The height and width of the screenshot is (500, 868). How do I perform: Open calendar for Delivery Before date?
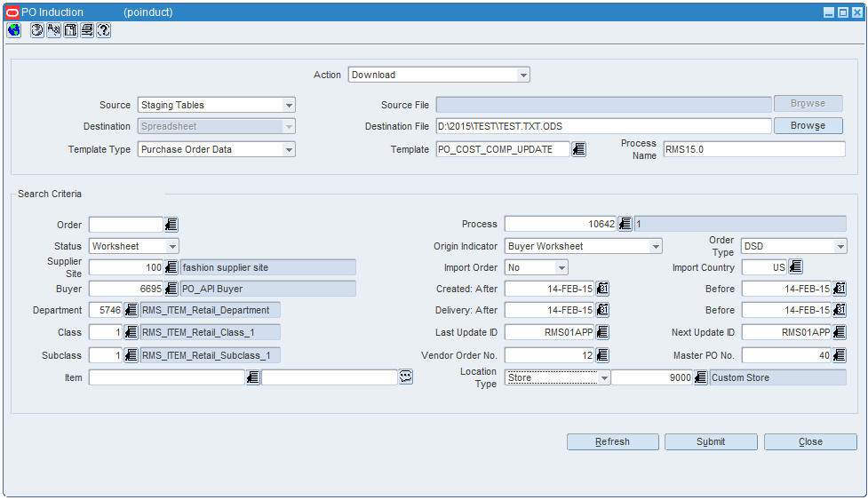coord(840,310)
